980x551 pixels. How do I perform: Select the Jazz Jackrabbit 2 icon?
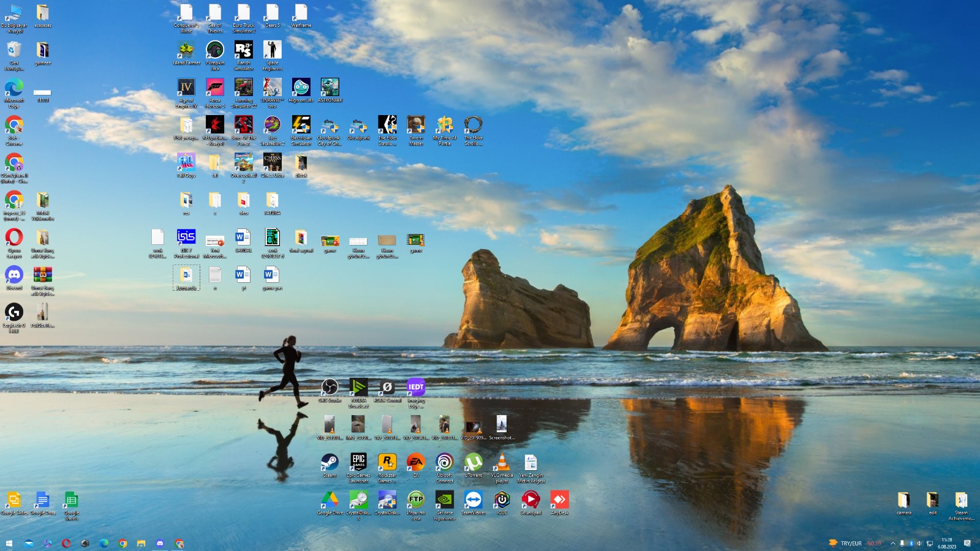coord(273,130)
